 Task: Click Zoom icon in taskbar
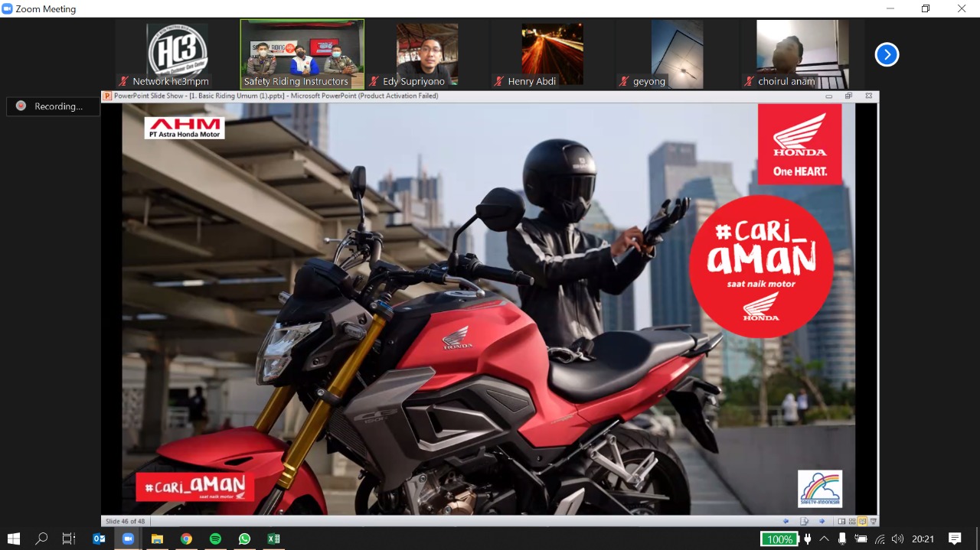click(128, 539)
